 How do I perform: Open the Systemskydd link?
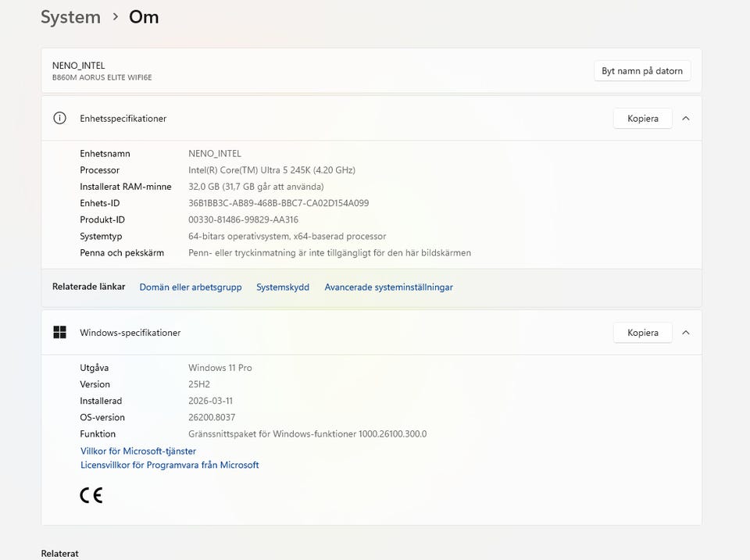point(283,287)
